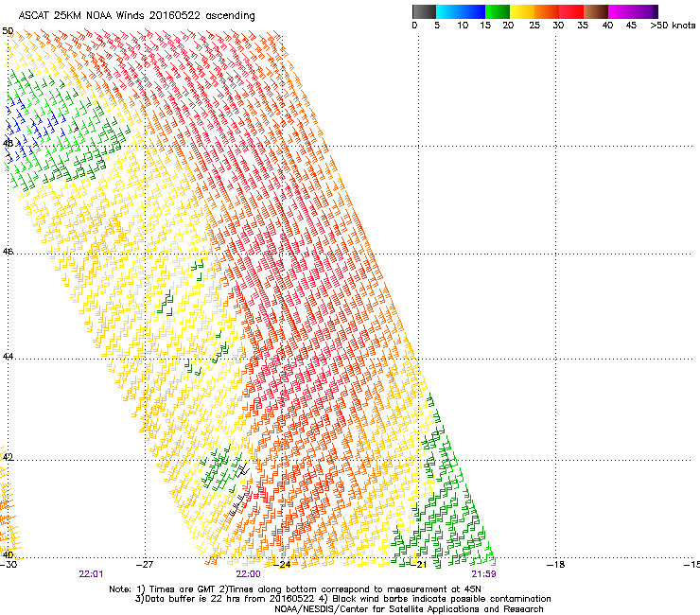The height and width of the screenshot is (615, 700).
Task: Click the green 15-20 knots legend swatch
Action: pos(498,11)
